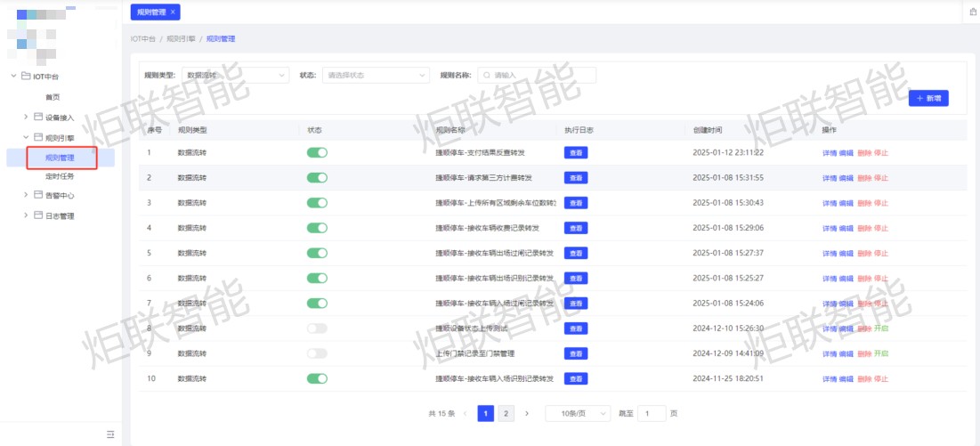Go to next page using right arrow
Image resolution: width=980 pixels, height=446 pixels.
pyautogui.click(x=527, y=413)
